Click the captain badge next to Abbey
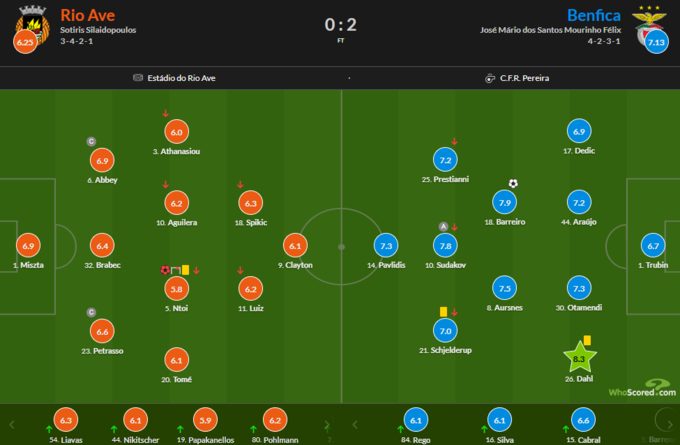Screen dimensions: 680x445 [91, 142]
